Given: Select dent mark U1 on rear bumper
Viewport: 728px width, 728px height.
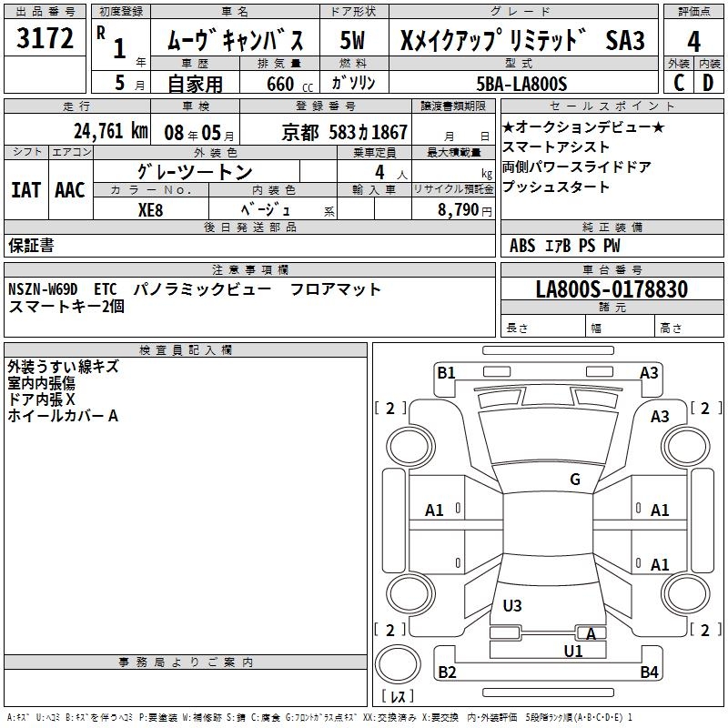Looking at the screenshot, I should pos(573,652).
